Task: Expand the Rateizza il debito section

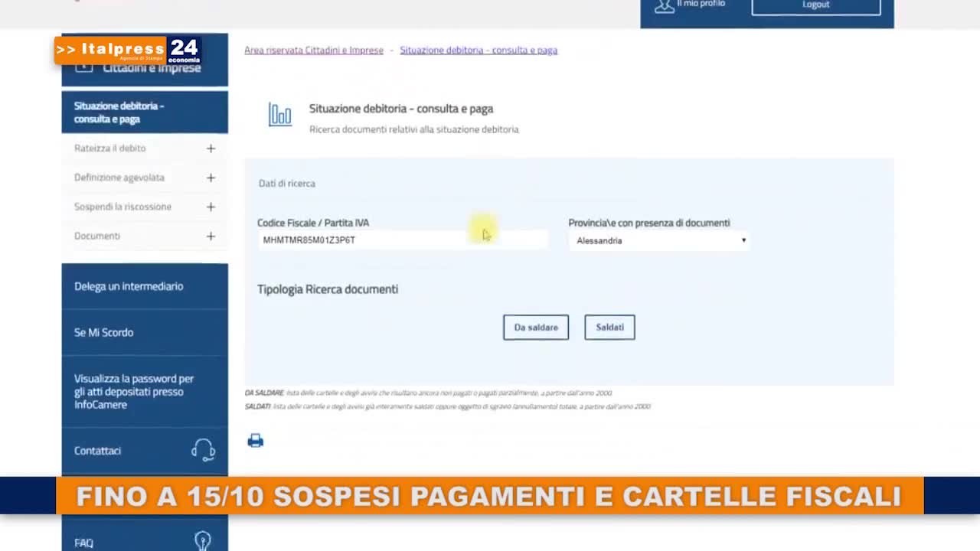Action: (211, 148)
